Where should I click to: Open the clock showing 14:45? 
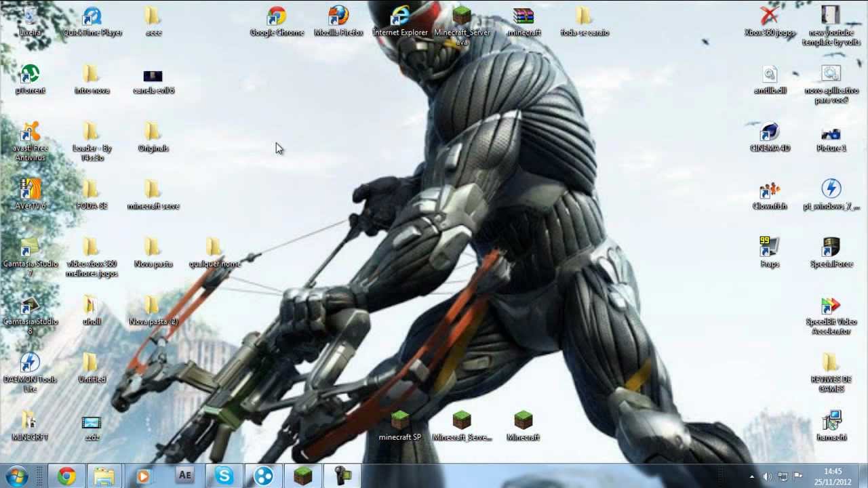[x=832, y=476]
